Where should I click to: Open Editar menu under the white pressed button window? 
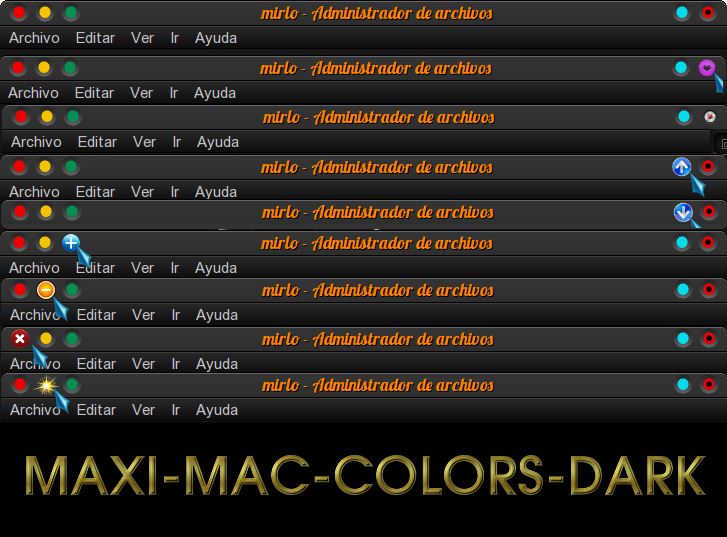click(97, 142)
